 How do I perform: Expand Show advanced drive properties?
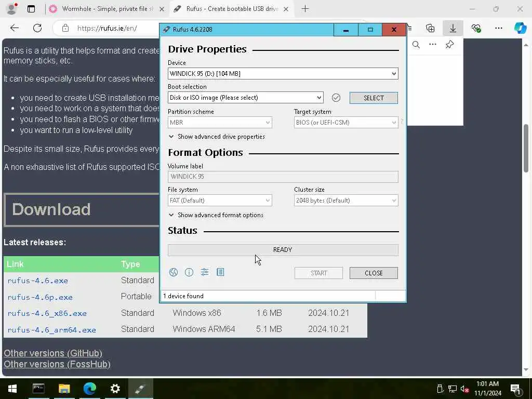(x=217, y=137)
